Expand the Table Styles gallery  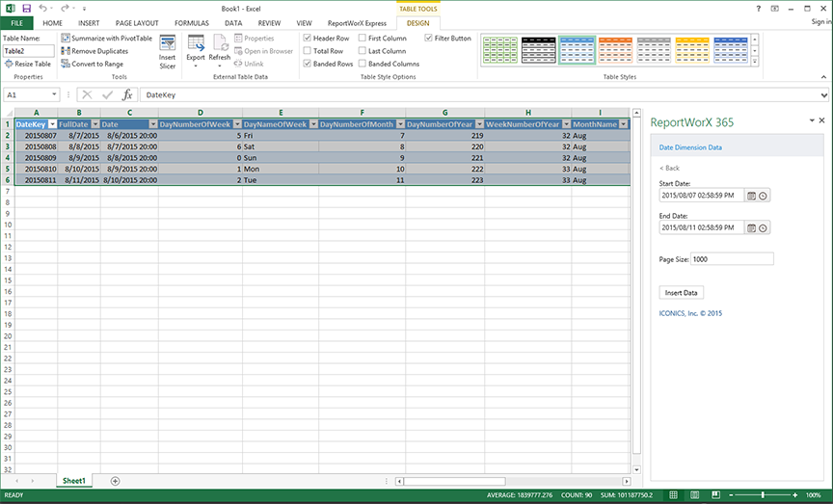(x=754, y=63)
